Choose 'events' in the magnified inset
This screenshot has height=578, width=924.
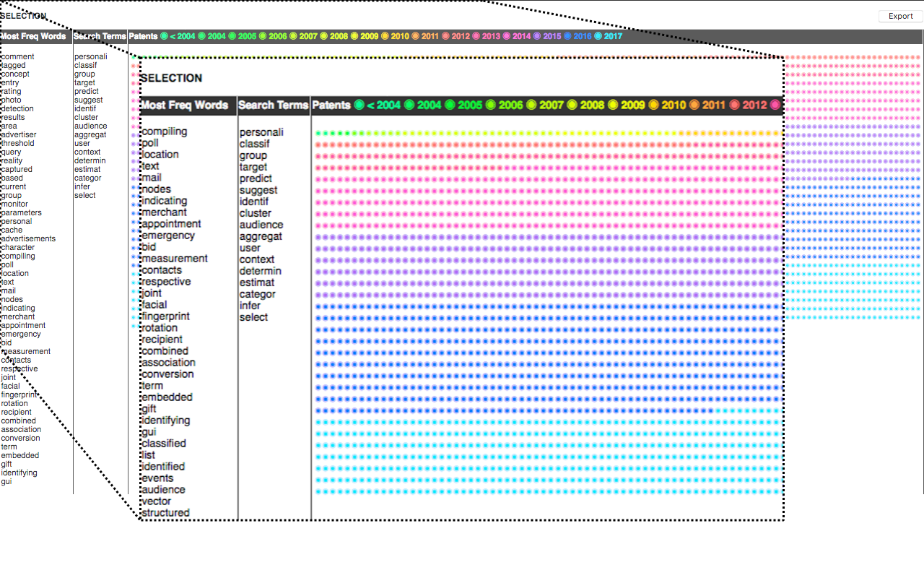pyautogui.click(x=157, y=478)
